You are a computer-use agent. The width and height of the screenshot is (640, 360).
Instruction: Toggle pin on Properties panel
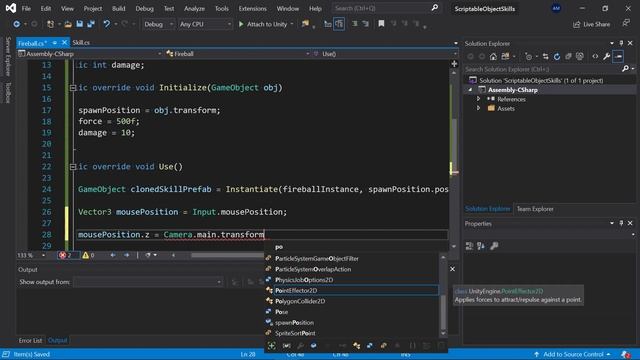pos(621,223)
